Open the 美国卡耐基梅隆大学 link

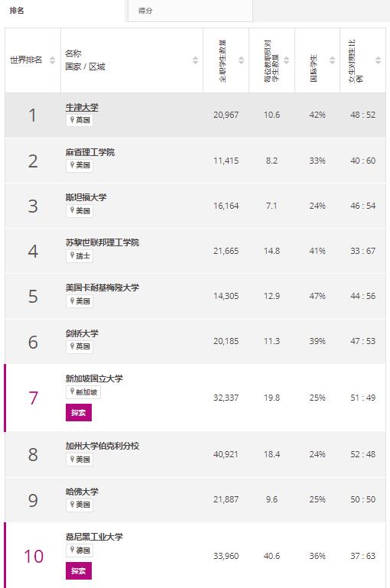point(102,288)
